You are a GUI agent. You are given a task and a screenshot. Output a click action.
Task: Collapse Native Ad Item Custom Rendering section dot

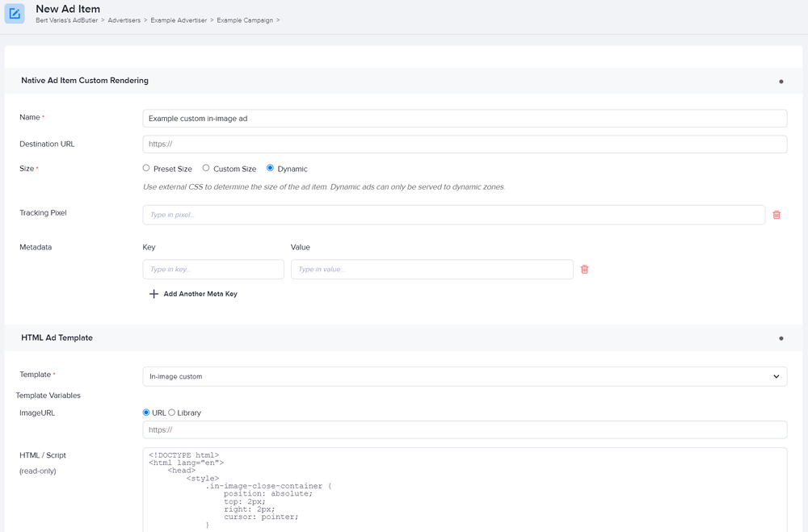[x=781, y=82]
